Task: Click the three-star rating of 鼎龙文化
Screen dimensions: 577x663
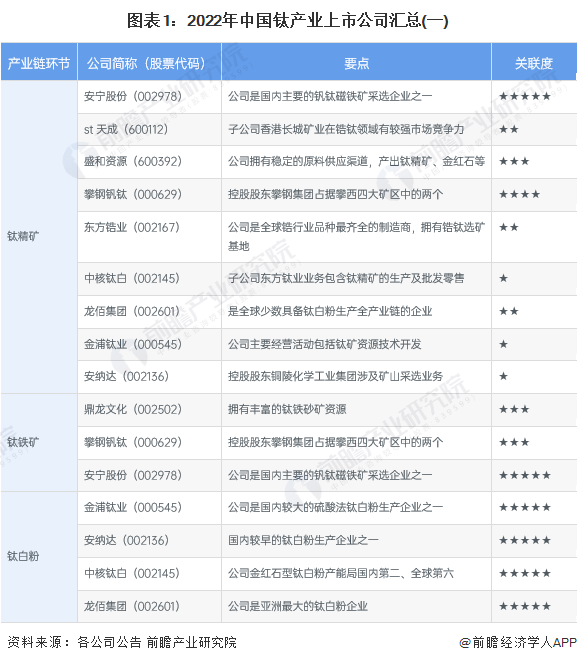Action: tap(514, 409)
